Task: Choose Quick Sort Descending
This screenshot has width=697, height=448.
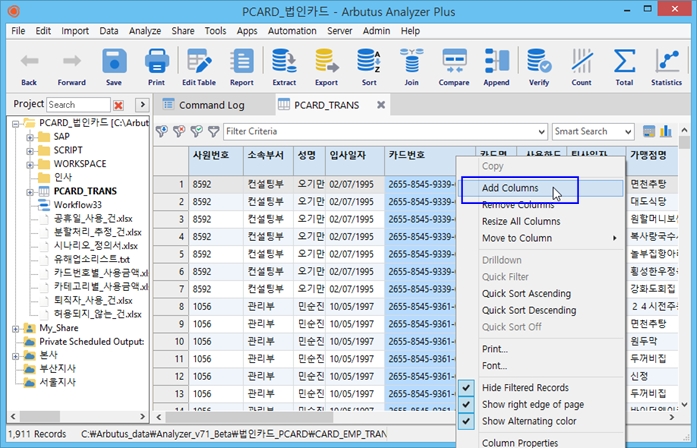Action: pos(541,310)
